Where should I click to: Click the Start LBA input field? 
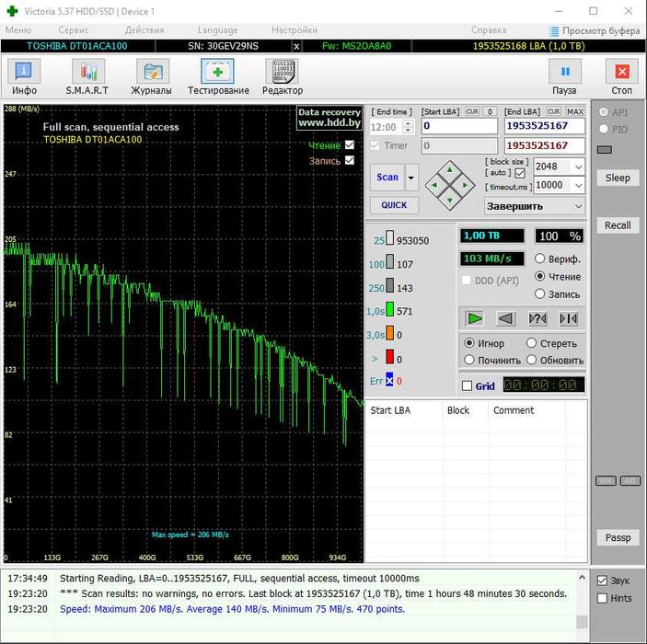[x=459, y=126]
